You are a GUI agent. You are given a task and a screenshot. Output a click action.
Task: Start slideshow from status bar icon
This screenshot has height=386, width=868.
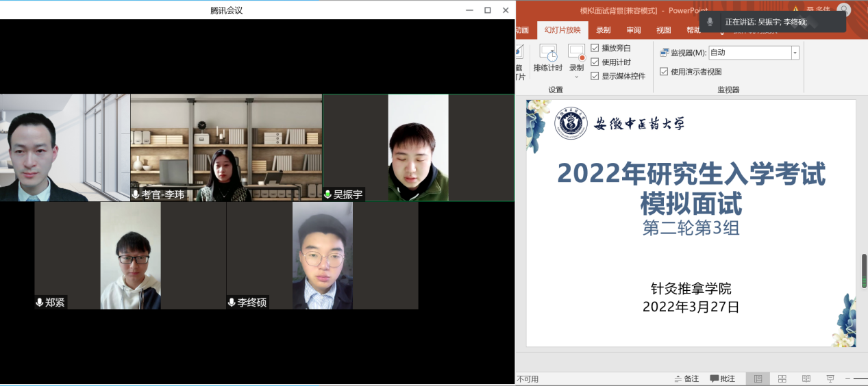(x=830, y=378)
